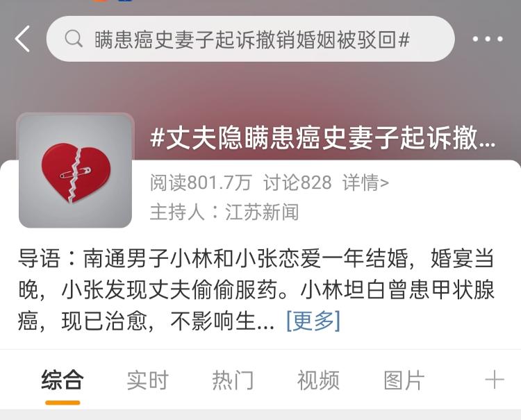Tap the search magnifier icon
The image size is (521, 420).
pyautogui.click(x=74, y=38)
